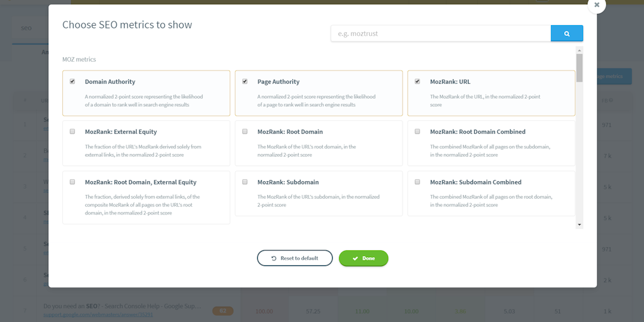Image resolution: width=644 pixels, height=322 pixels.
Task: Click the MozRank: Subdomain title
Action: click(288, 182)
